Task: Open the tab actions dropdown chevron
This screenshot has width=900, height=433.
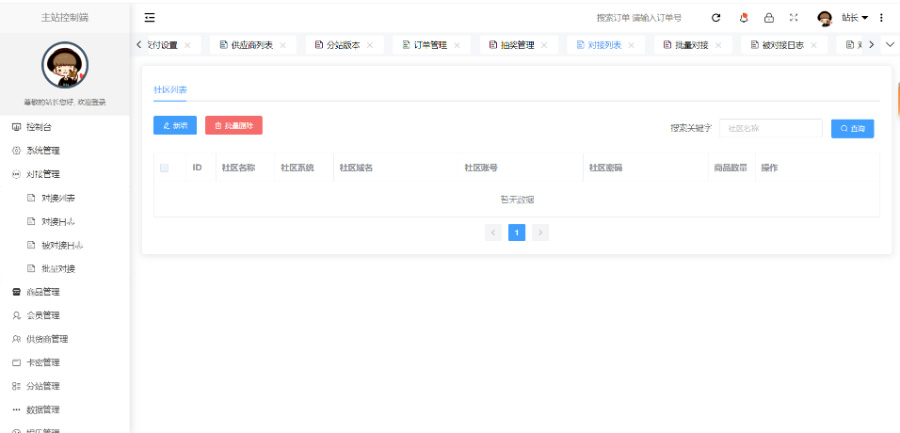Action: [890, 45]
